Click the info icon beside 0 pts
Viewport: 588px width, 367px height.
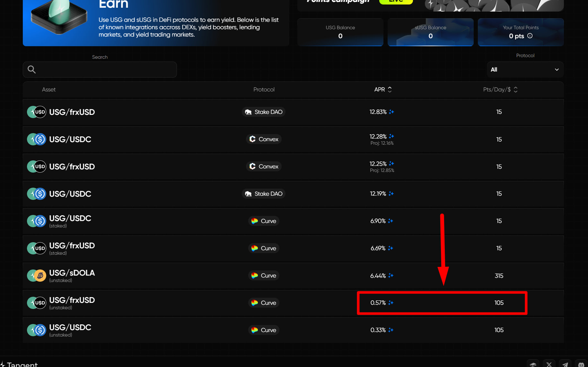click(x=530, y=36)
